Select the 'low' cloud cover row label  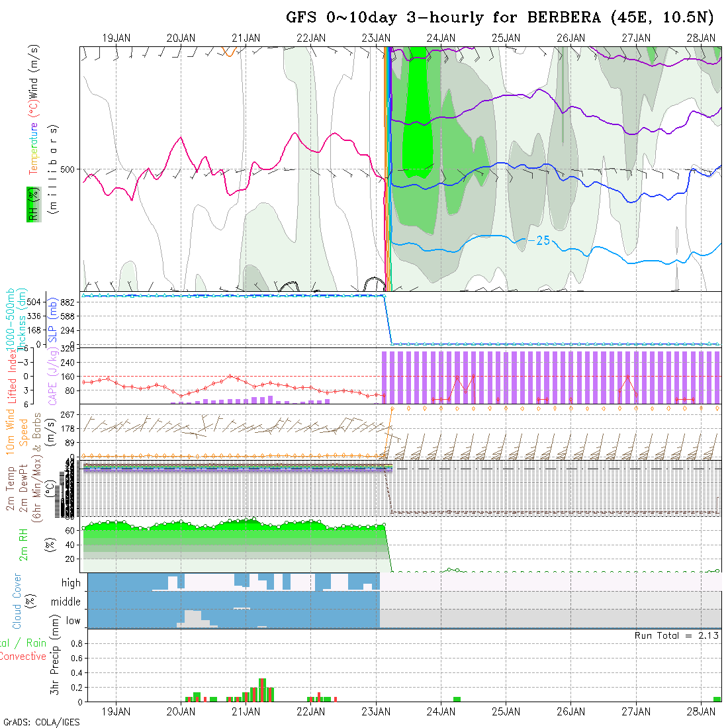click(x=73, y=621)
